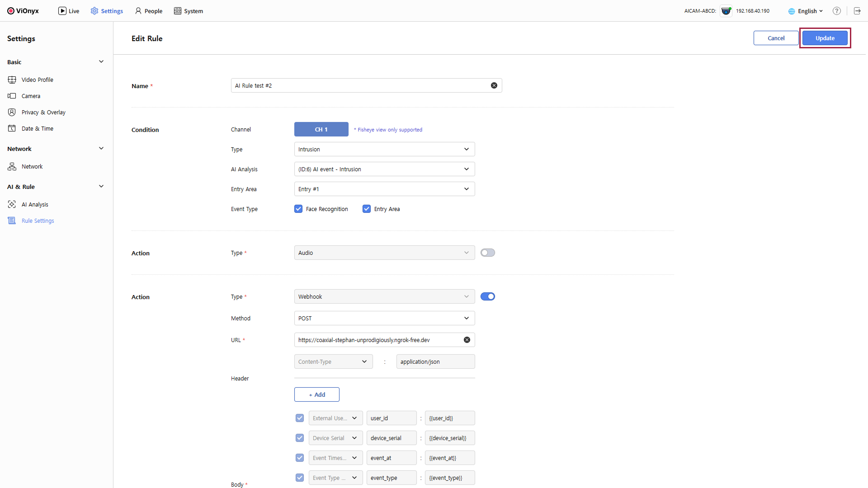Click the logout icon in header
Image resolution: width=868 pixels, height=488 pixels.
pos(857,11)
